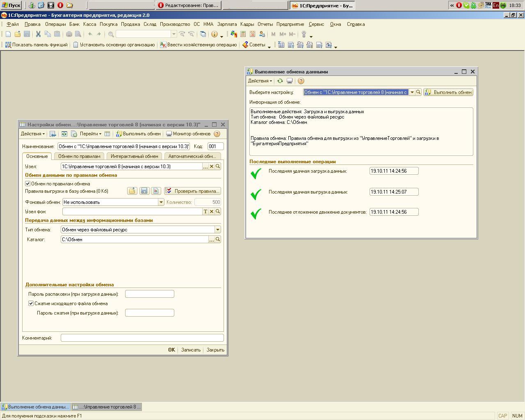525x420 pixels.
Task: Switch to Автоматический обм... tab
Action: coord(192,156)
